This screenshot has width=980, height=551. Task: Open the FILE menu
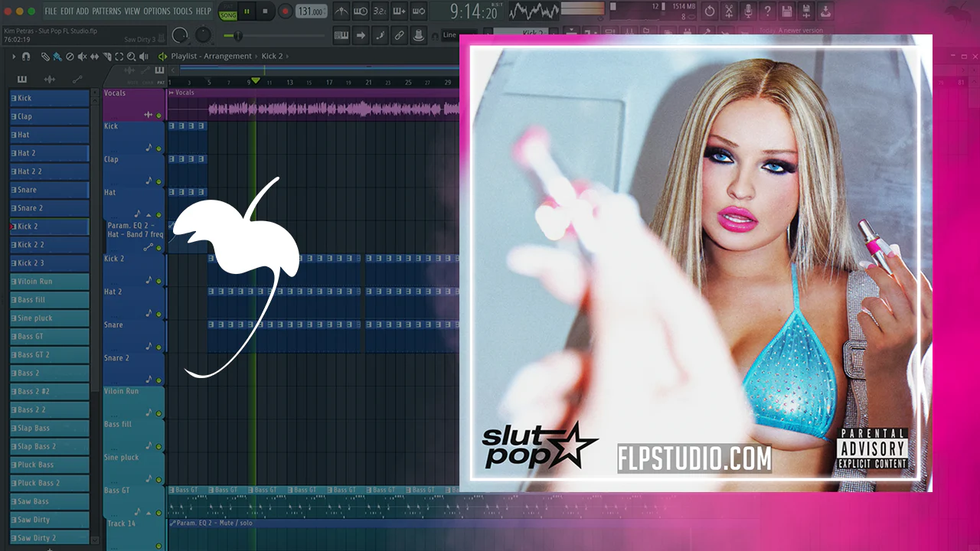(x=51, y=11)
